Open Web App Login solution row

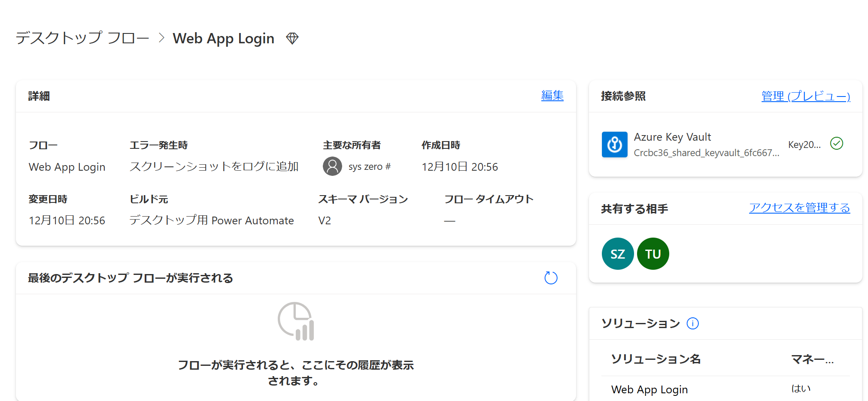pyautogui.click(x=725, y=389)
